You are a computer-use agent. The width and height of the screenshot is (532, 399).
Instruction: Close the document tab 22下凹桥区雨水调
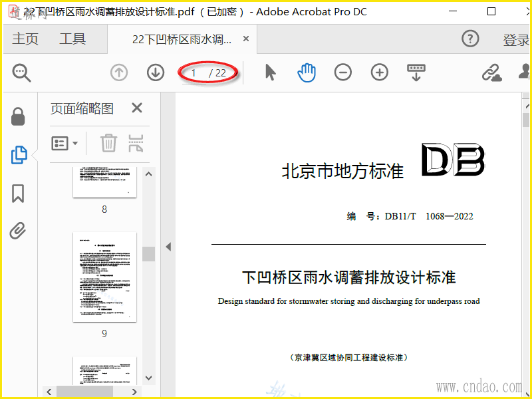[x=246, y=39]
